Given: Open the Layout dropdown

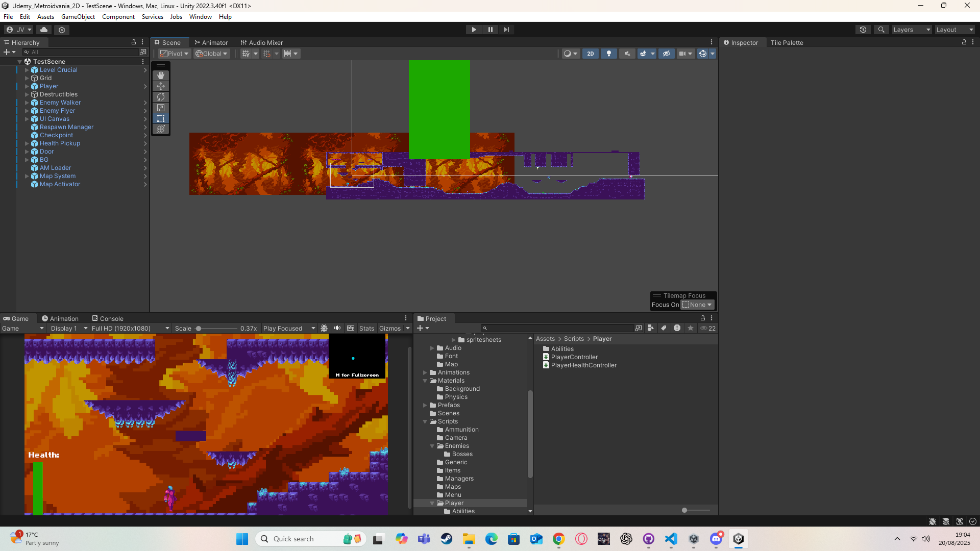Looking at the screenshot, I should pos(954,30).
